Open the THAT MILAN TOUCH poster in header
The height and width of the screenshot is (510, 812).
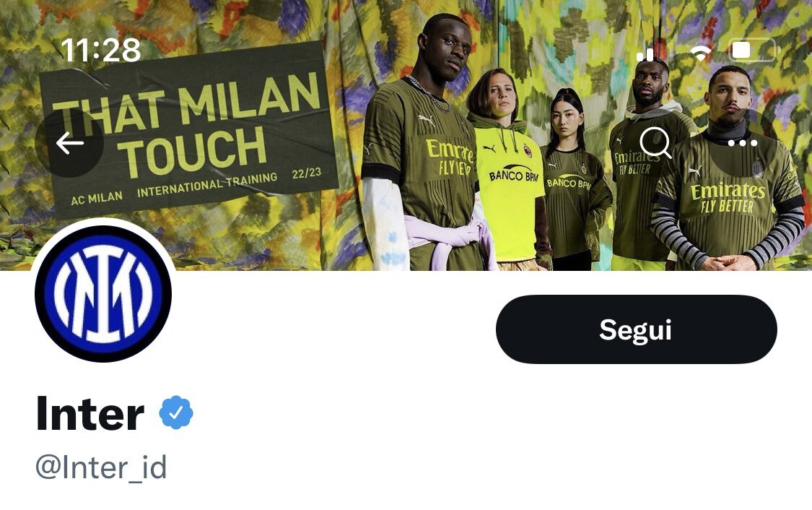189,129
